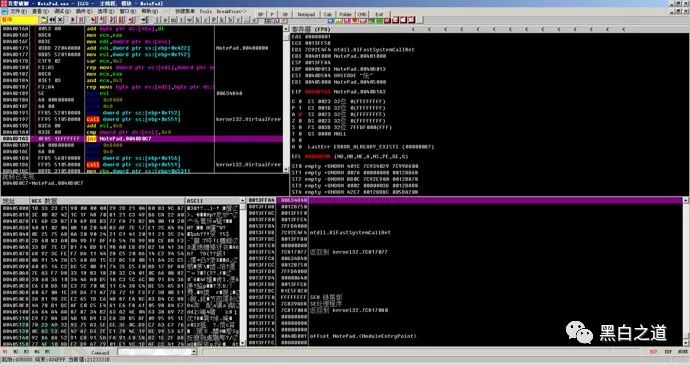Click the Pause execution toolbar icon
Viewport: 690px width, 365px height.
(81, 20)
